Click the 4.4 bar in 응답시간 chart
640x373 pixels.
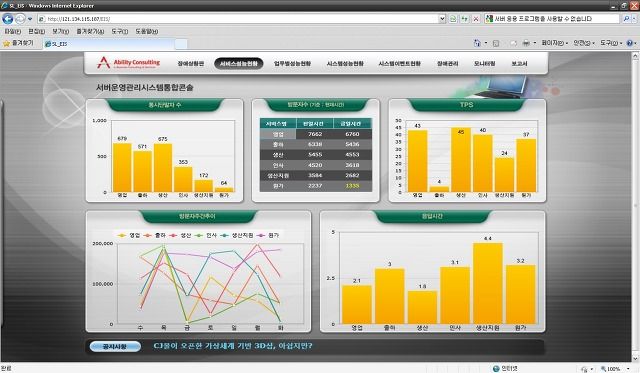coord(488,284)
